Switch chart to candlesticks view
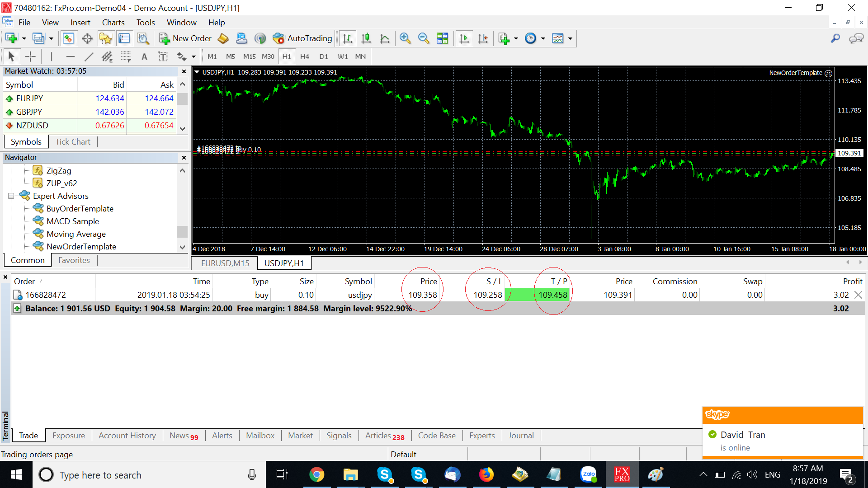Screen dimensions: 868x488 pos(366,38)
